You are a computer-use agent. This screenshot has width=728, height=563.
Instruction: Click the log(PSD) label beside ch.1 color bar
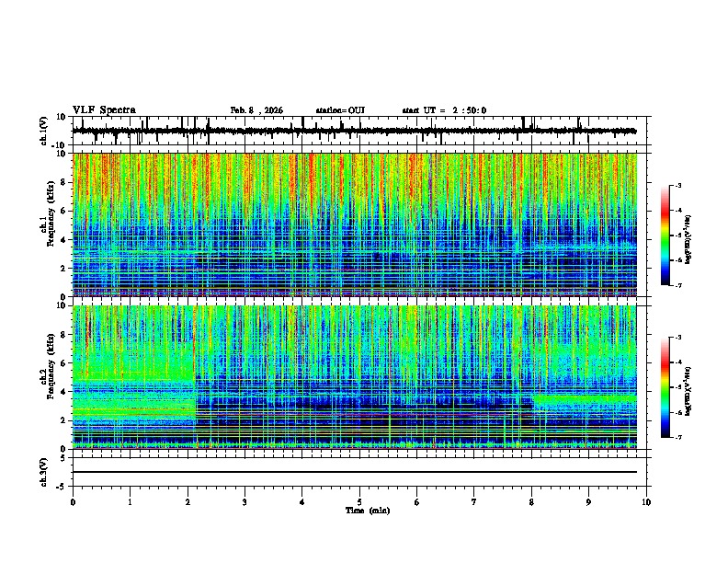pos(688,239)
